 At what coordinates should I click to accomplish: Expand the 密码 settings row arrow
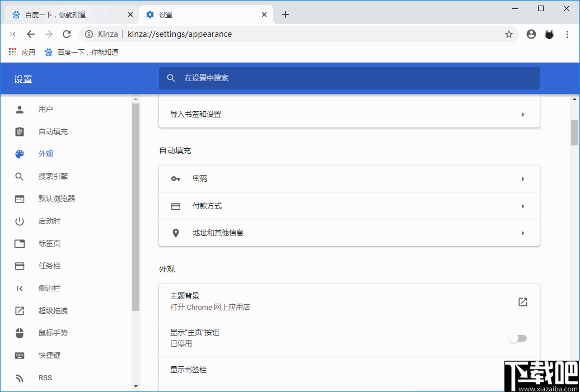pos(522,179)
